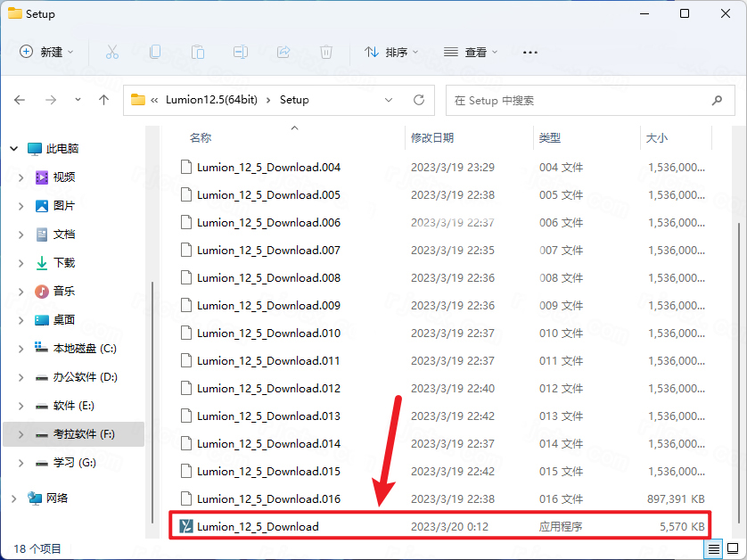Sort by 名称 column header
Viewport: 747px width, 560px height.
coord(201,138)
